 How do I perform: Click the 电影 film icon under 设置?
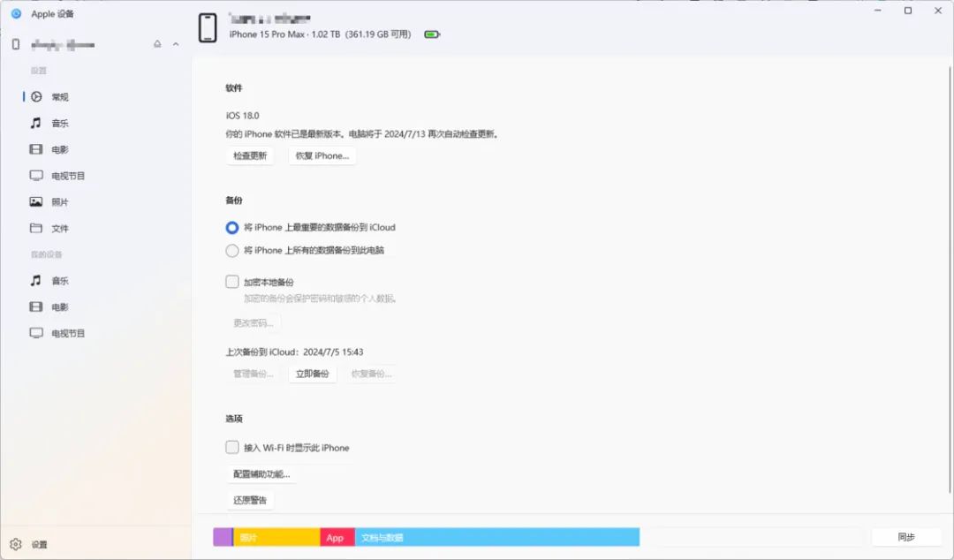coord(36,149)
